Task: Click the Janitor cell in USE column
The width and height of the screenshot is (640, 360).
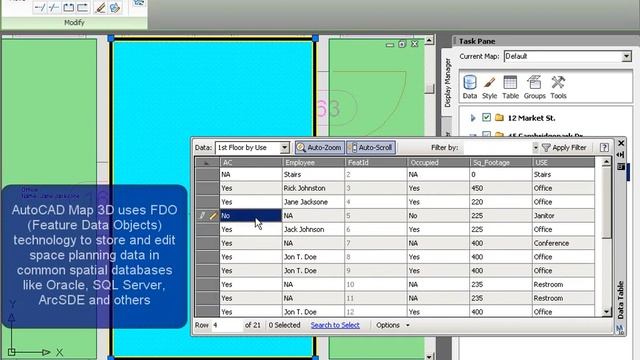Action: (x=564, y=216)
